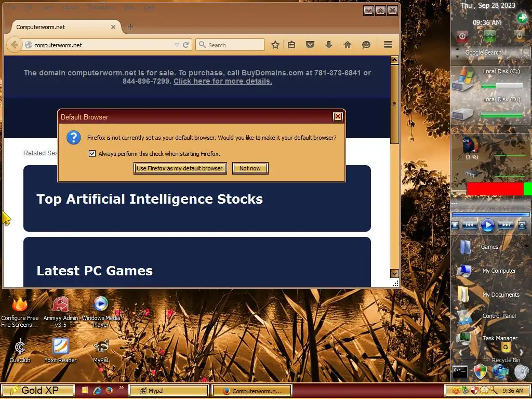Open the Gold XP start button
This screenshot has height=399, width=532.
37,390
